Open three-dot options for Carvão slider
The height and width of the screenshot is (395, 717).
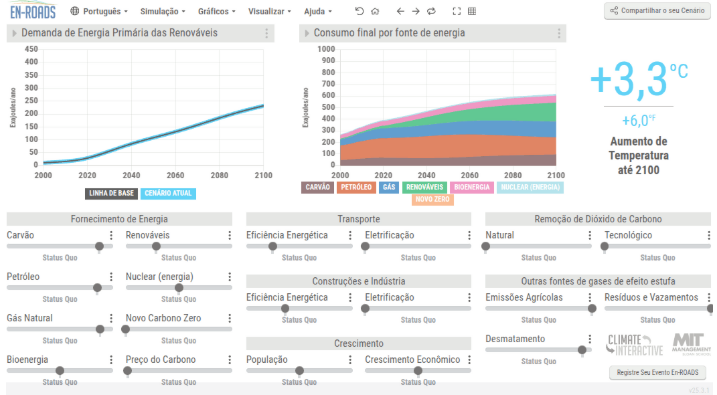click(x=111, y=235)
